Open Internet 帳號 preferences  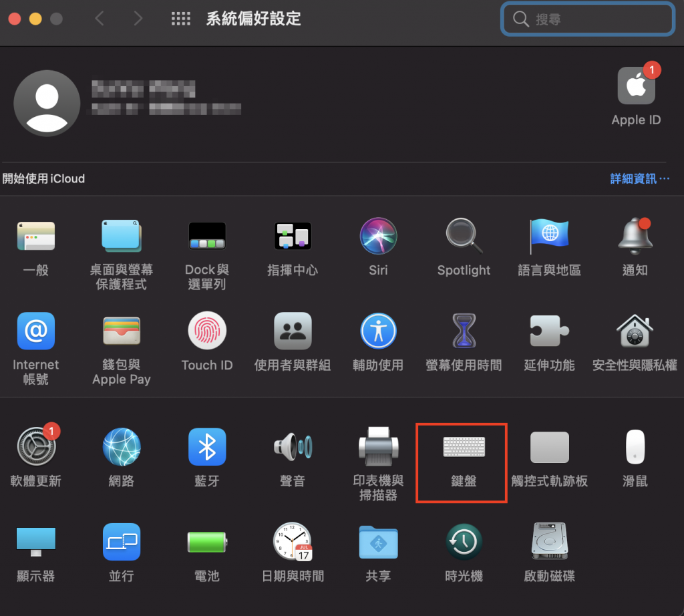36,331
